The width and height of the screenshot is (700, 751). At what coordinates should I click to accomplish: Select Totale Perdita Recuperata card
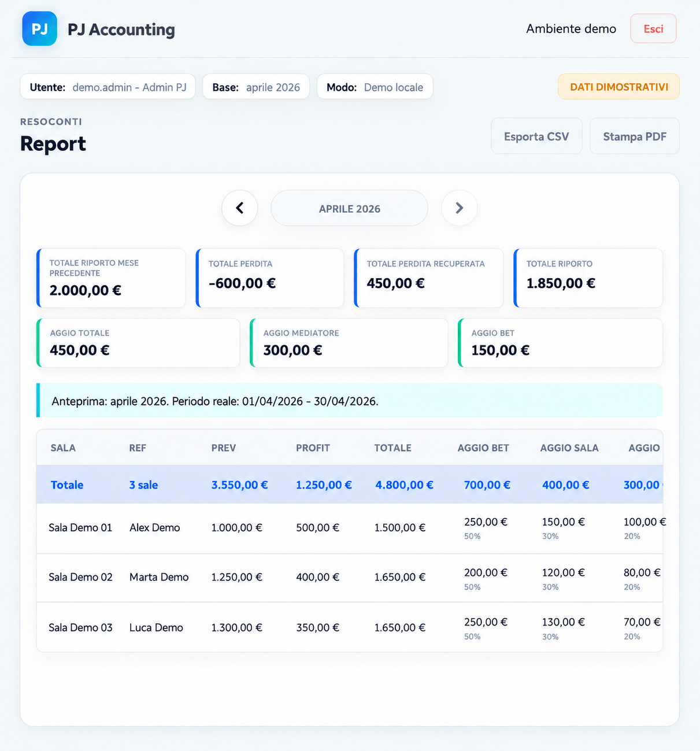click(x=429, y=278)
